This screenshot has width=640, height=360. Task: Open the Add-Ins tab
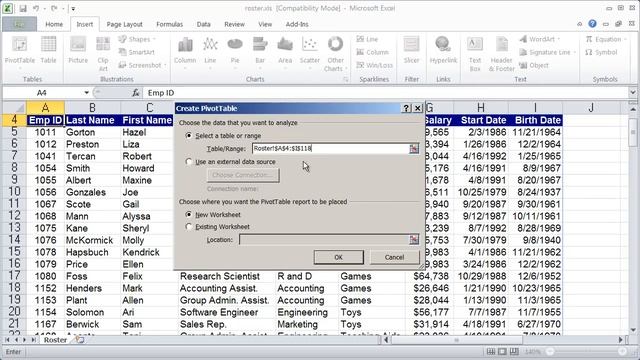click(297, 24)
